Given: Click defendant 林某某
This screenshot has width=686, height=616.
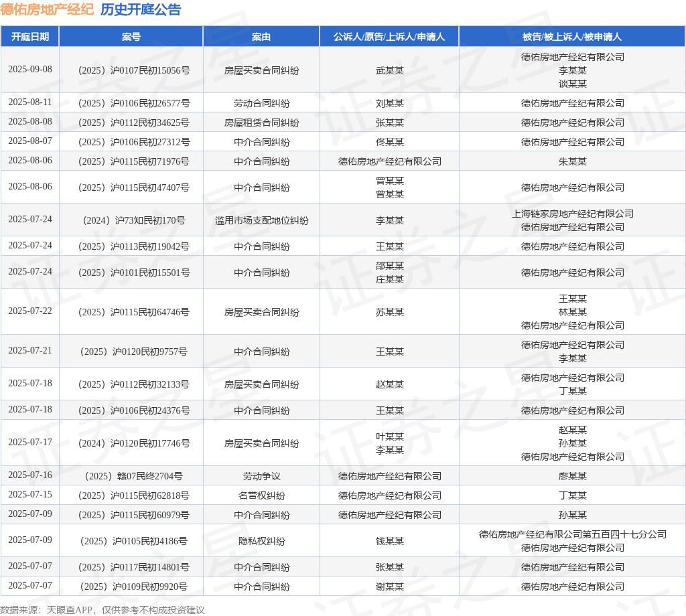Looking at the screenshot, I should point(572,312).
